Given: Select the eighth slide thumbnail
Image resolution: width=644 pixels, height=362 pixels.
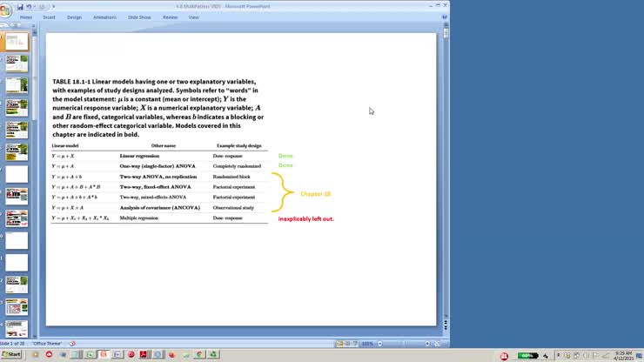Looking at the screenshot, I should coord(17,196).
